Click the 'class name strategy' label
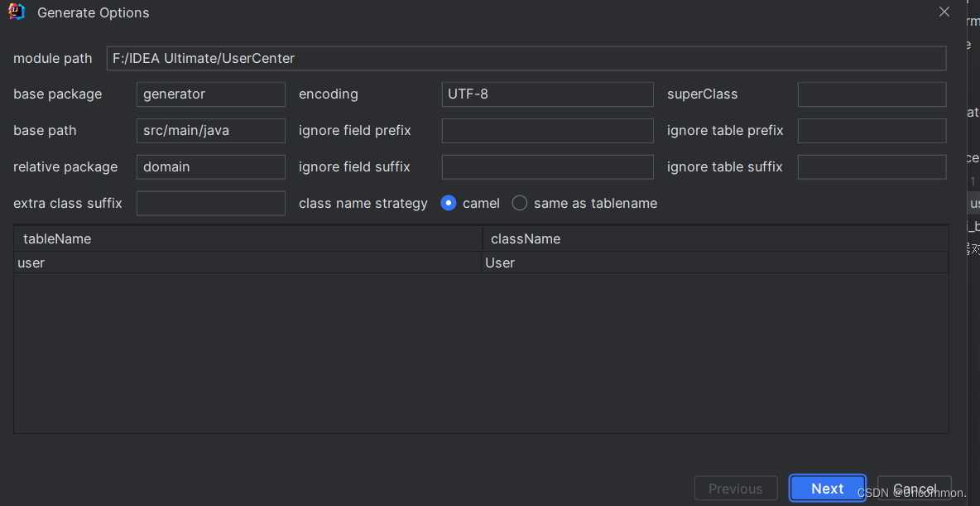Viewport: 980px width, 506px height. coord(363,203)
